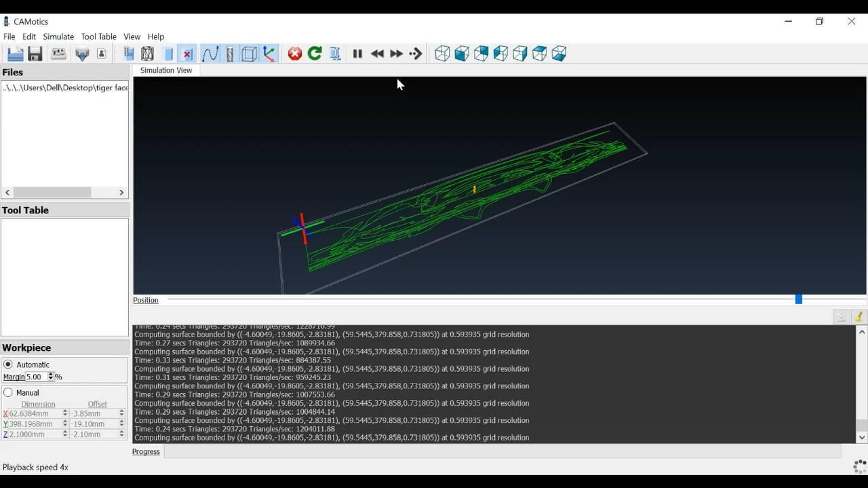Toggle the axes display icon
The height and width of the screenshot is (488, 868).
click(269, 54)
